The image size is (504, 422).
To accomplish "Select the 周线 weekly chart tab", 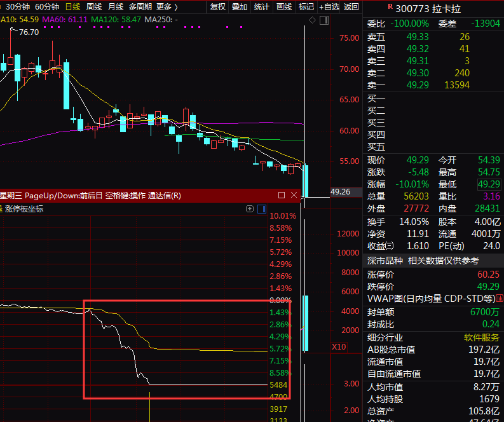I will click(x=93, y=7).
